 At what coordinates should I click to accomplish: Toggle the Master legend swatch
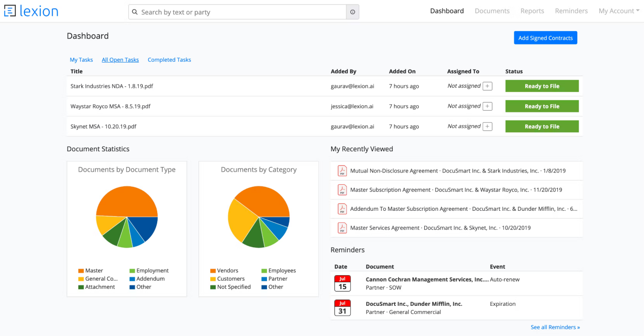tap(81, 271)
